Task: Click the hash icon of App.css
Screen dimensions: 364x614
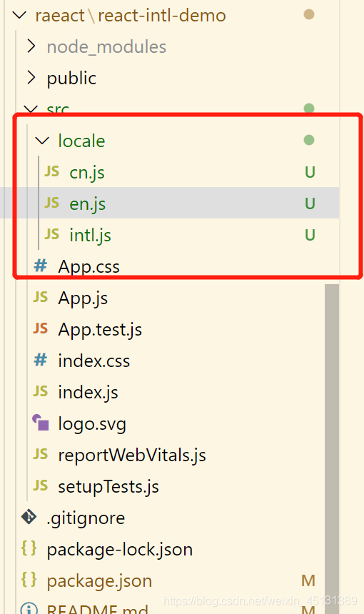Action: click(41, 266)
